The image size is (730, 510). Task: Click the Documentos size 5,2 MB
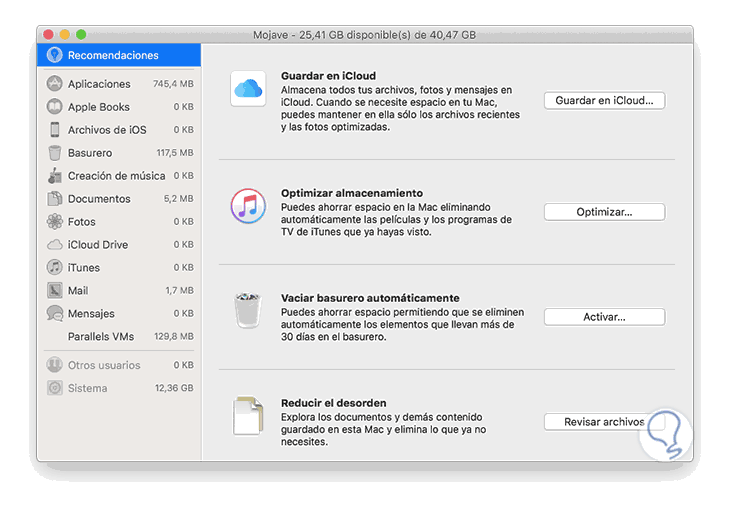[178, 199]
